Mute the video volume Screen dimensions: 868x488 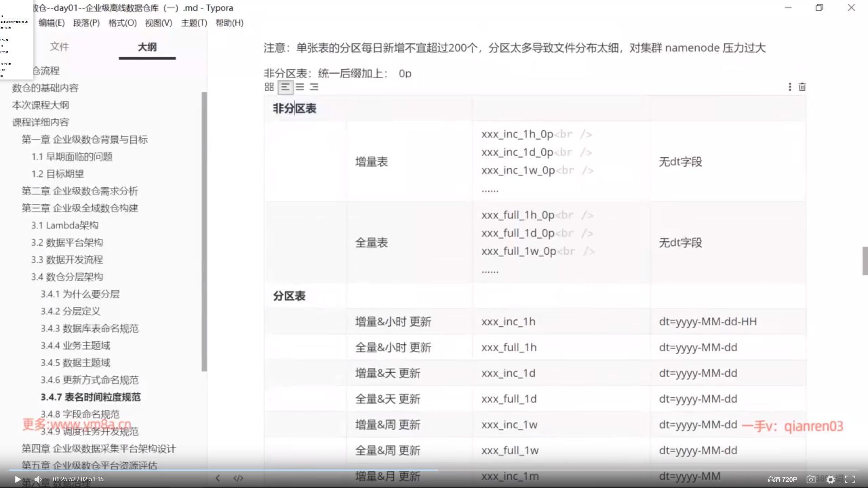[x=38, y=479]
